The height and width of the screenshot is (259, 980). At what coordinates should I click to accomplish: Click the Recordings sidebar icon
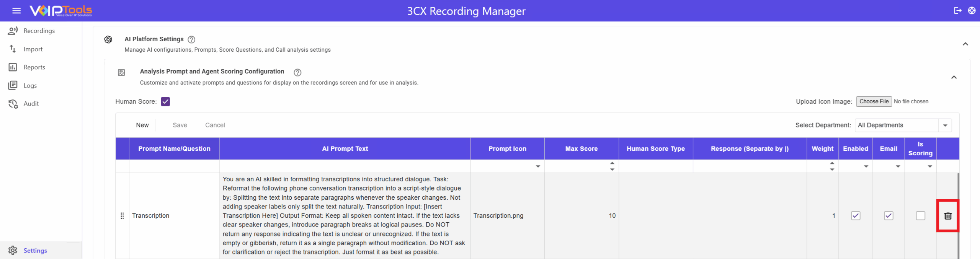tap(13, 31)
